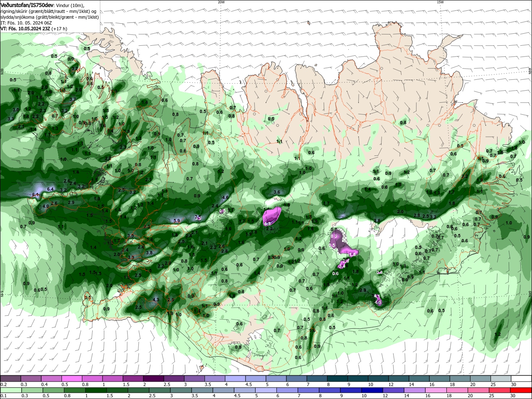This screenshot has width=532, height=399.
Task: Click the 'slydda/snjókoma' legend description line
Action: pos(50,17)
